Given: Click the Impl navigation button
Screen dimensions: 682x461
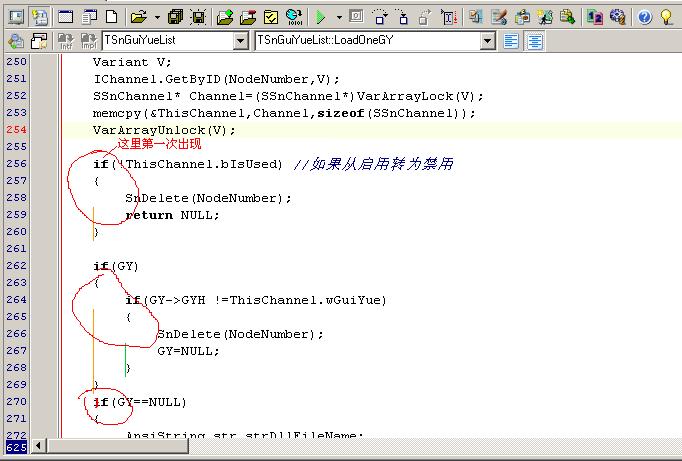Looking at the screenshot, I should 88,41.
